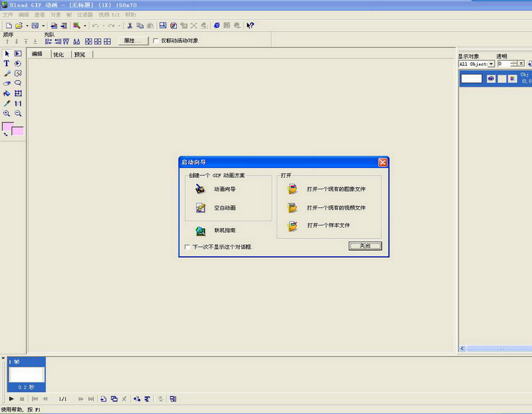Image resolution: width=532 pixels, height=414 pixels.
Task: Open the 过滤器 menu
Action: [x=85, y=15]
